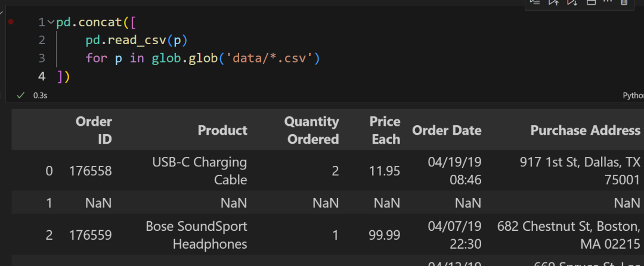644x266 pixels.
Task: Execute cells above using toolbar icon
Action: tap(554, 2)
